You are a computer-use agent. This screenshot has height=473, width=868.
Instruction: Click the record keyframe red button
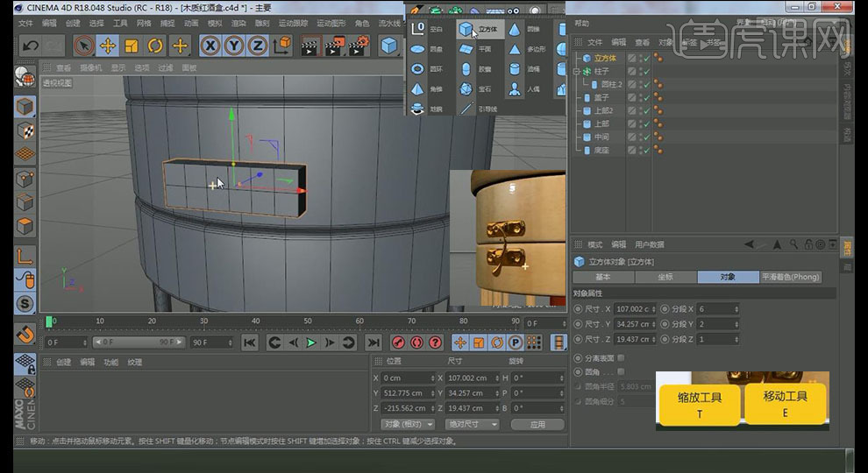pos(398,343)
